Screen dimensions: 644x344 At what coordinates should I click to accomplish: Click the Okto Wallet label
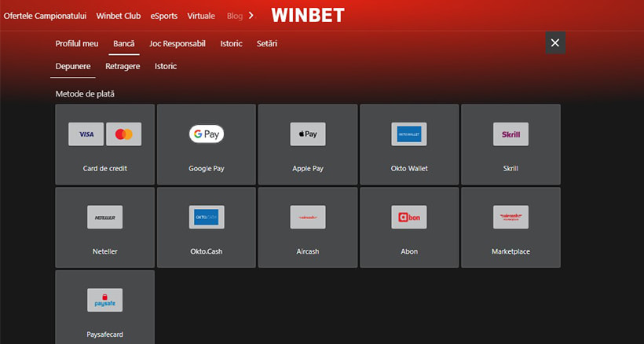click(x=409, y=168)
